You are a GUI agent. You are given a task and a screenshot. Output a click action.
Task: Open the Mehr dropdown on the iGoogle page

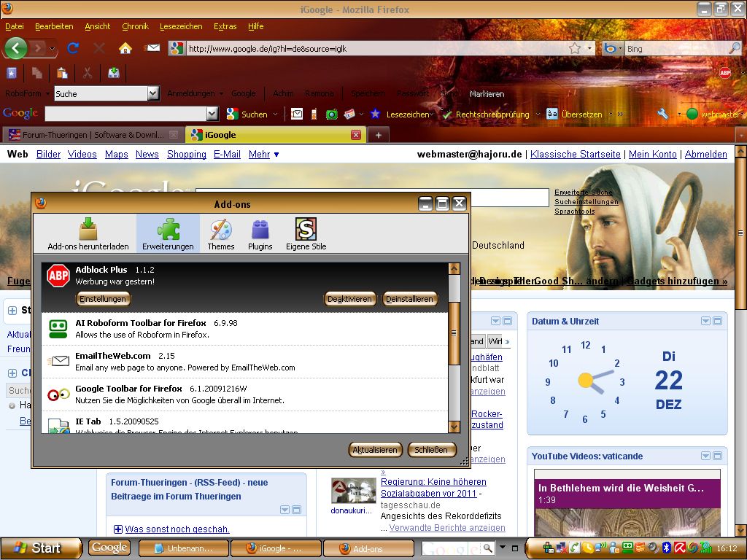pos(264,155)
